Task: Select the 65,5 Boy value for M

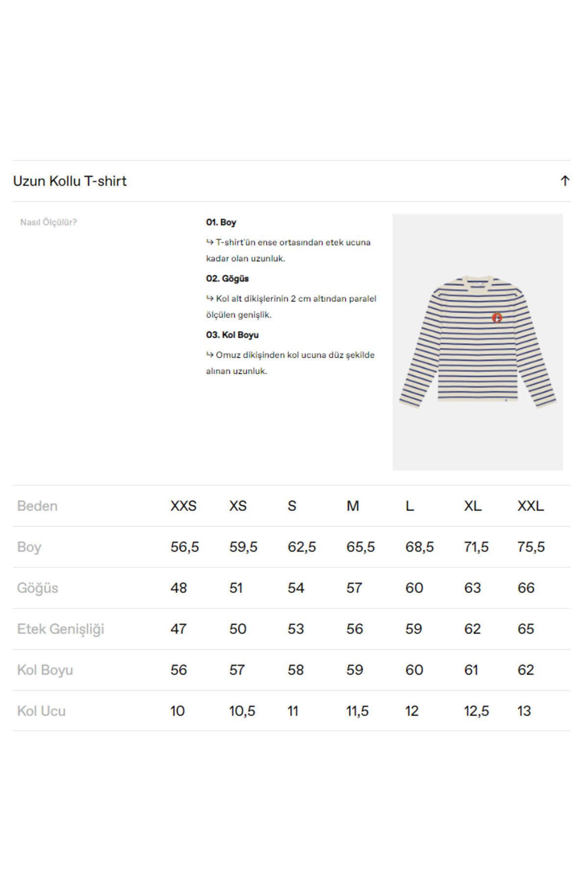Action: (360, 547)
